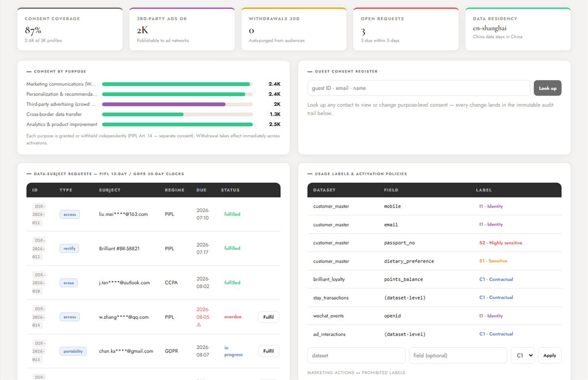Click the Third-party advertising purple bar
This screenshot has width=588, height=380.
(x=164, y=104)
